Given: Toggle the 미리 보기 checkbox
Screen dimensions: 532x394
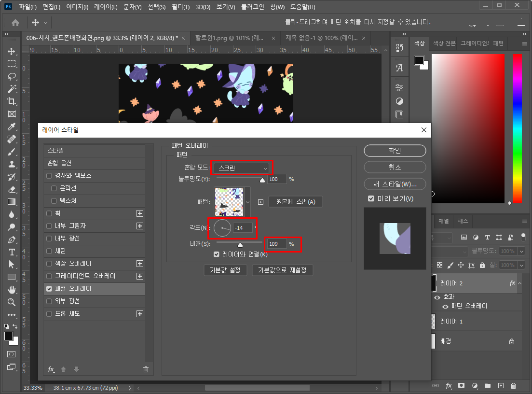Looking at the screenshot, I should click(371, 199).
